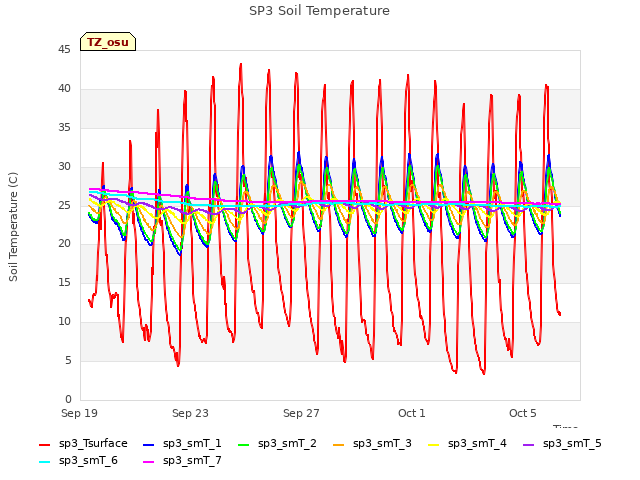Image resolution: width=640 pixels, height=480 pixels.
Task: Click the Oct 5 x-axis tick label
Action: click(x=523, y=413)
